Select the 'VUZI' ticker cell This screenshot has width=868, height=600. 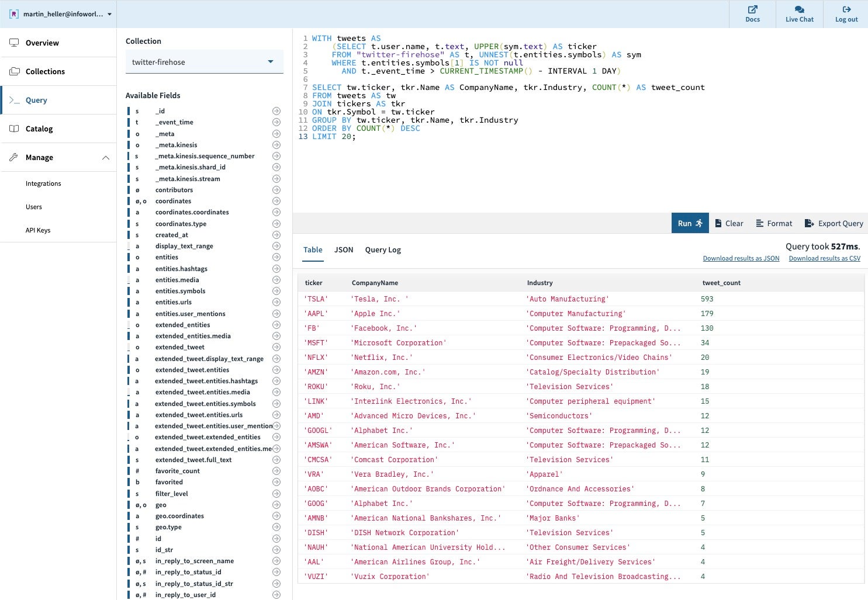(316, 577)
